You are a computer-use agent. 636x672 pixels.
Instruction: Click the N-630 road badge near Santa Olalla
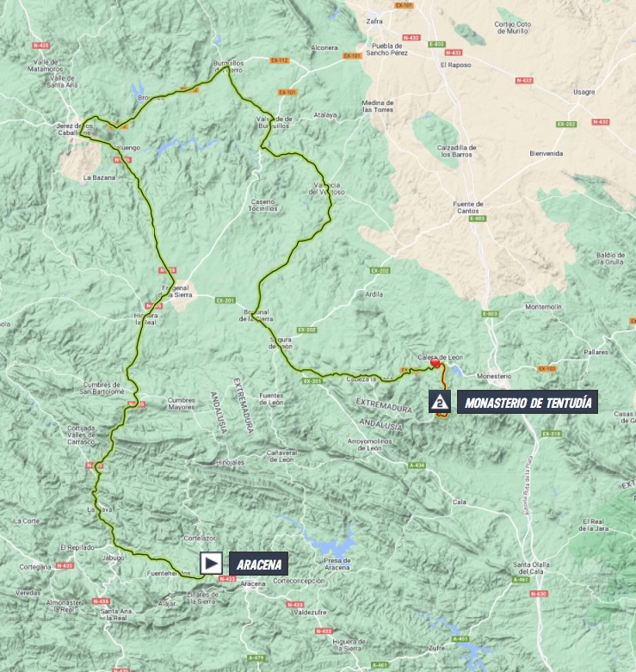click(539, 594)
